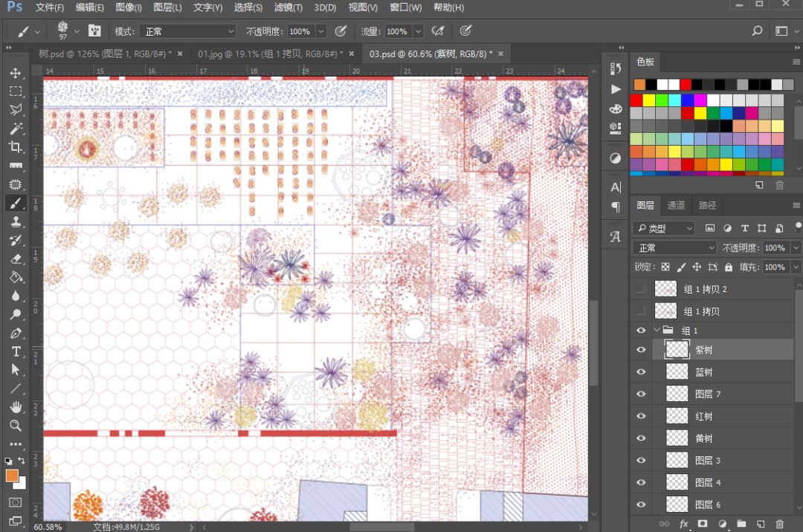Open the 文件(F) menu
The image size is (803, 532).
click(50, 7)
